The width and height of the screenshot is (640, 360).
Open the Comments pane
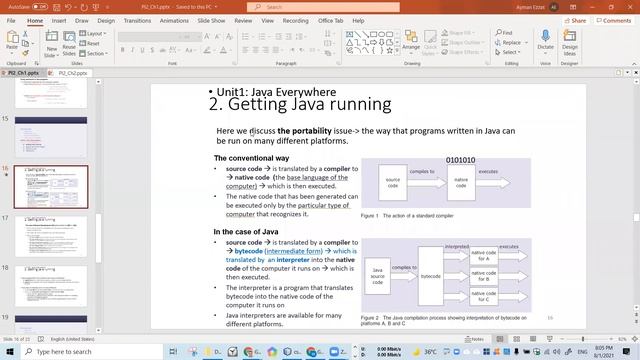pyautogui.click(x=613, y=20)
